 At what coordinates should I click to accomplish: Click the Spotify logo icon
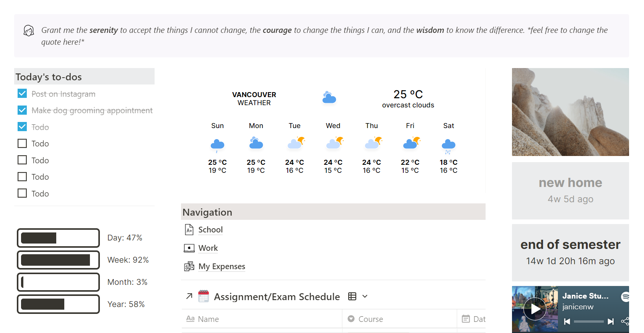625,297
